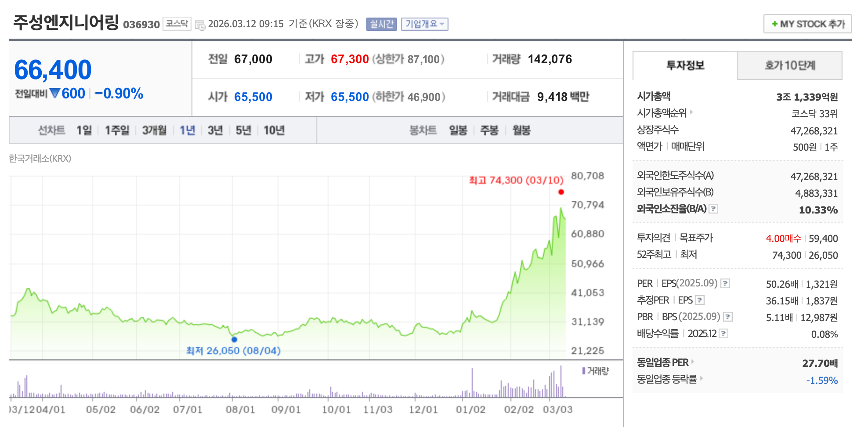This screenshot has width=868, height=427.
Task: Click the stock code 036930
Action: tap(141, 25)
